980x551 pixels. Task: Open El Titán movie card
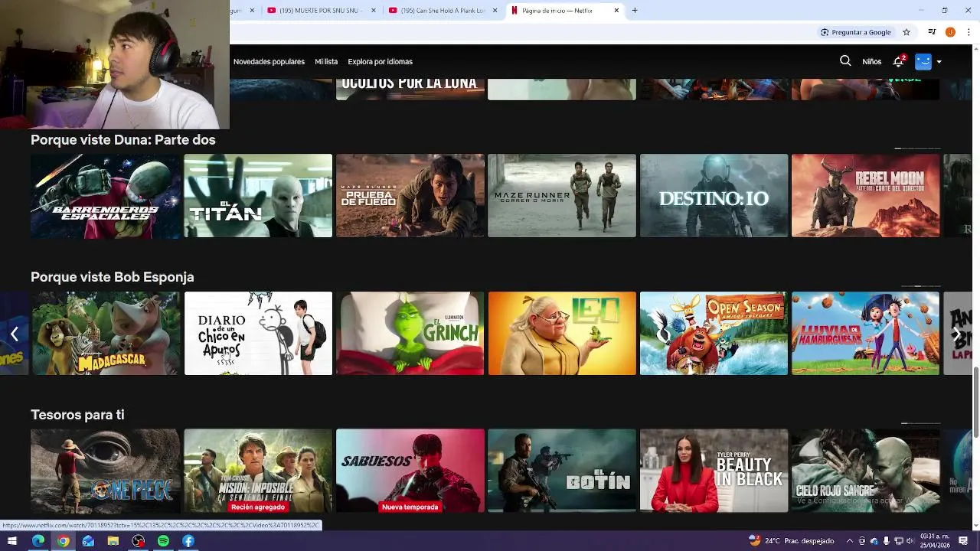[258, 196]
